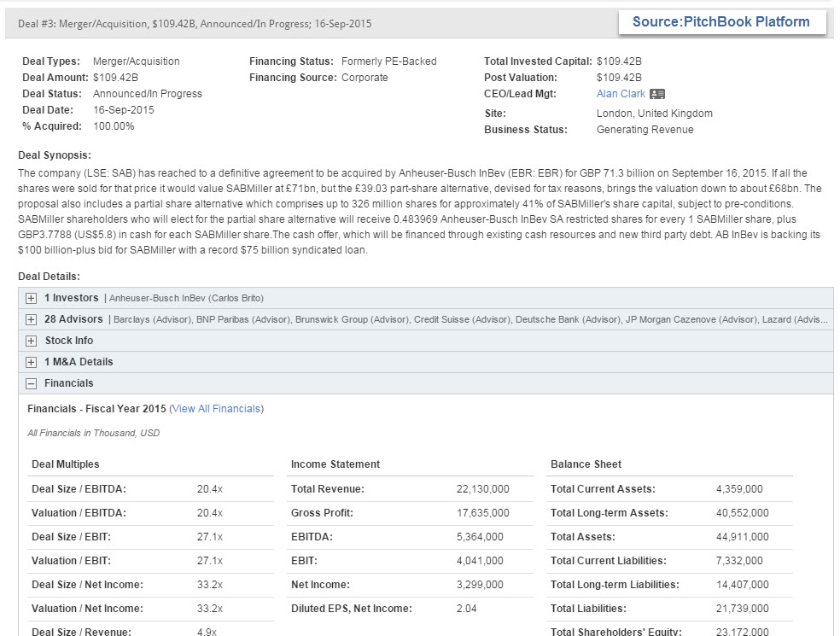
Task: Click the 28 Advisors row label
Action: click(x=73, y=319)
